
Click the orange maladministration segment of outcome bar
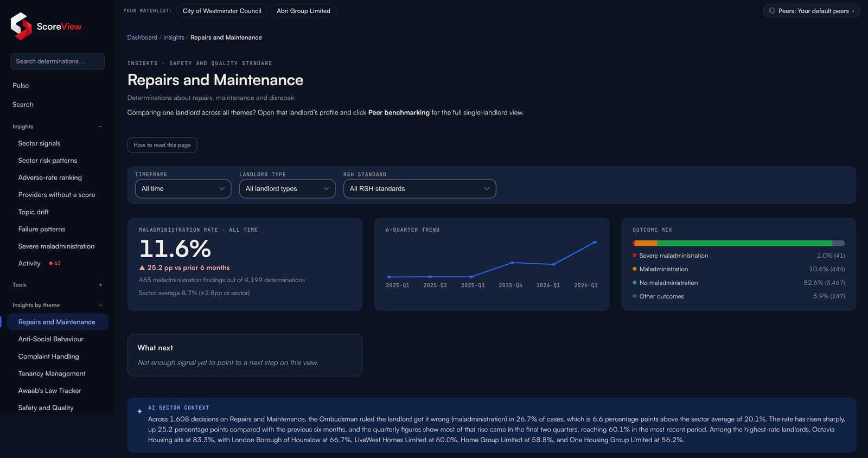tap(646, 243)
